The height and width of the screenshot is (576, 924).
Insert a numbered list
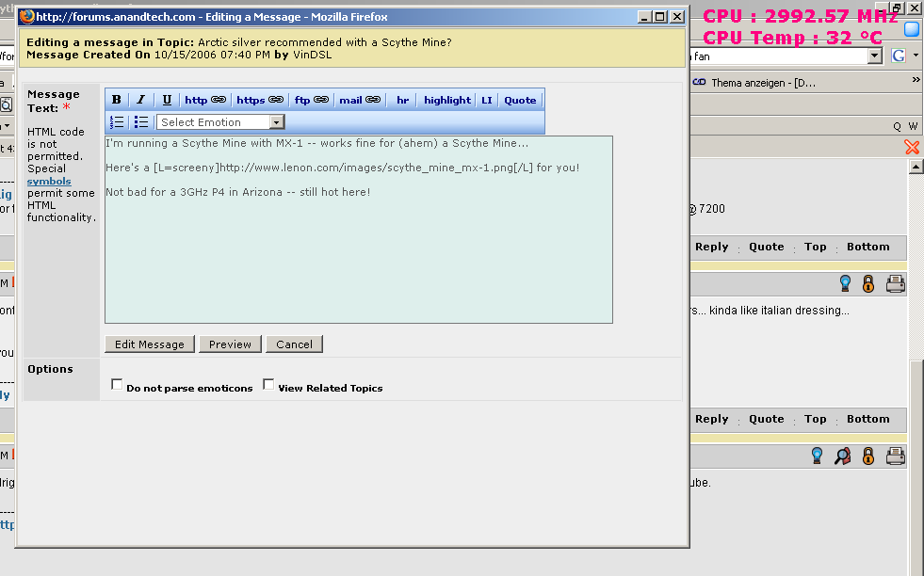point(117,122)
